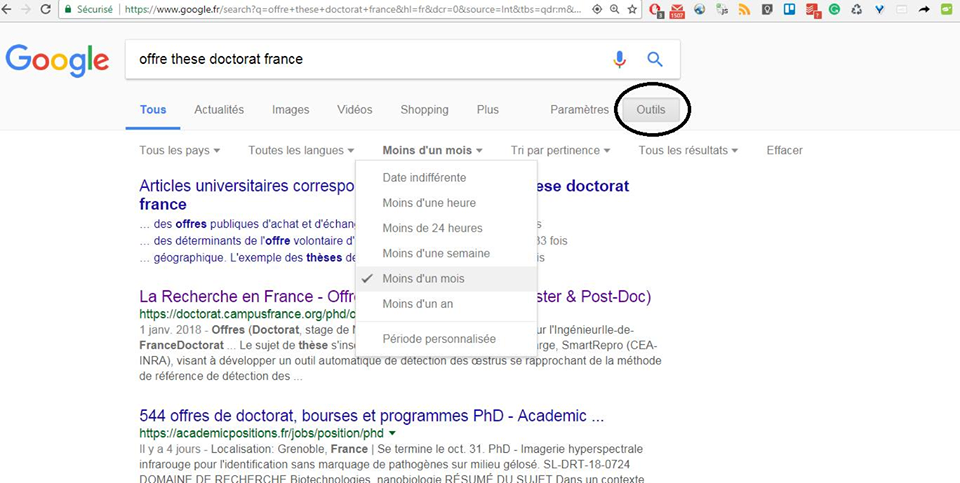Click the recycle arrows extension icon
Screen dimensions: 960x483
[x=857, y=9]
